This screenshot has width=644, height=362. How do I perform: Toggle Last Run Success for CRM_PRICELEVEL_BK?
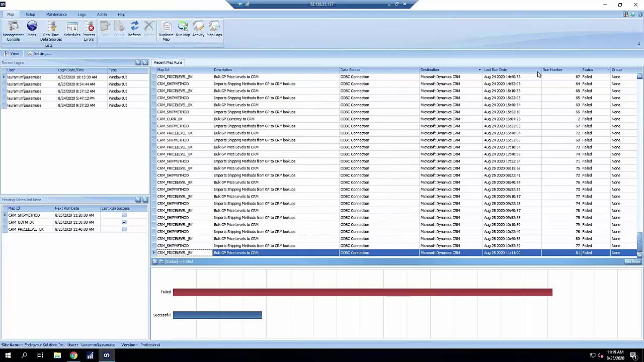click(124, 229)
